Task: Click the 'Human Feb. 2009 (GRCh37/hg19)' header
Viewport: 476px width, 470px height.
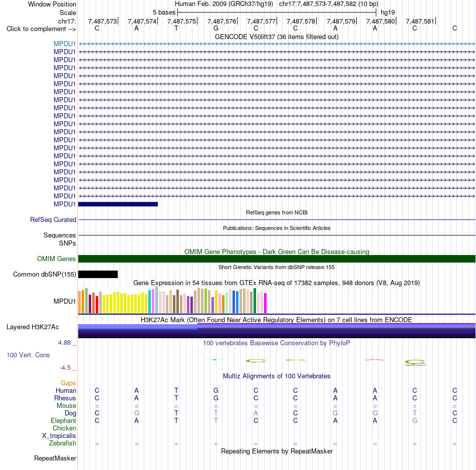Action: (x=224, y=4)
